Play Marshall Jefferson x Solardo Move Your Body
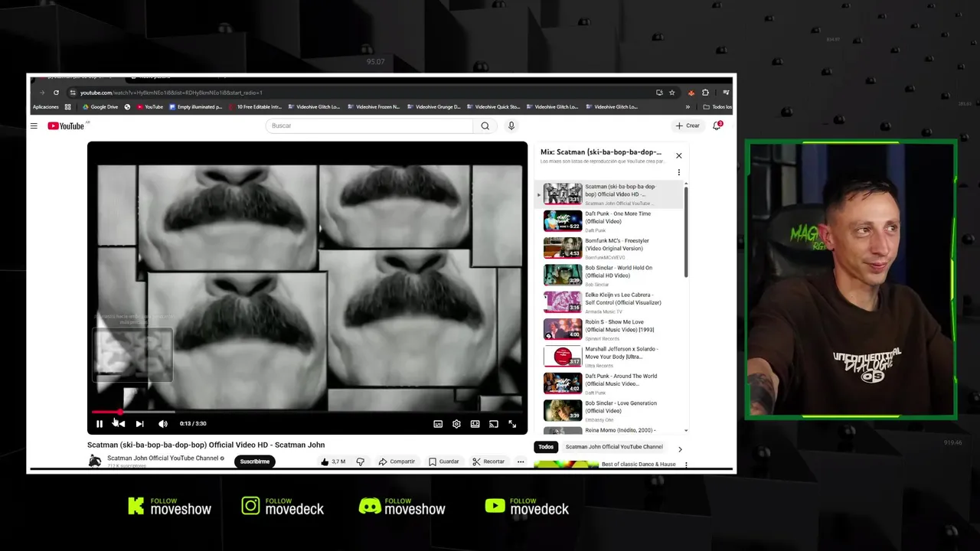 [x=609, y=357]
